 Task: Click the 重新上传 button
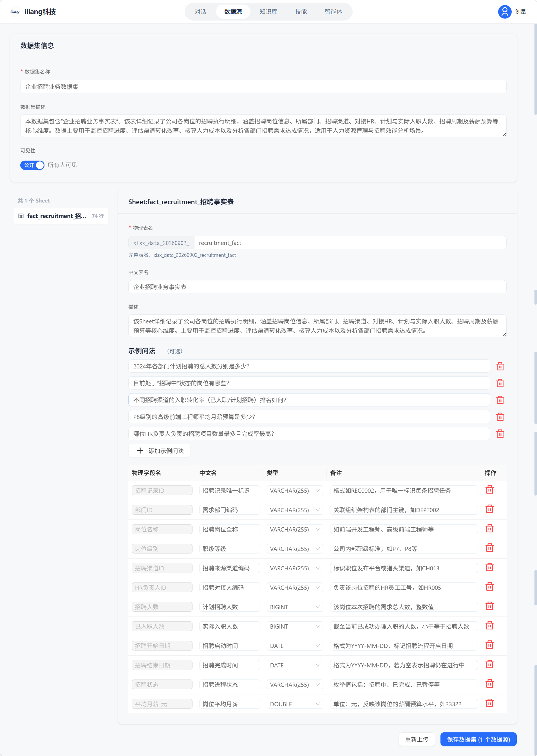tap(417, 739)
